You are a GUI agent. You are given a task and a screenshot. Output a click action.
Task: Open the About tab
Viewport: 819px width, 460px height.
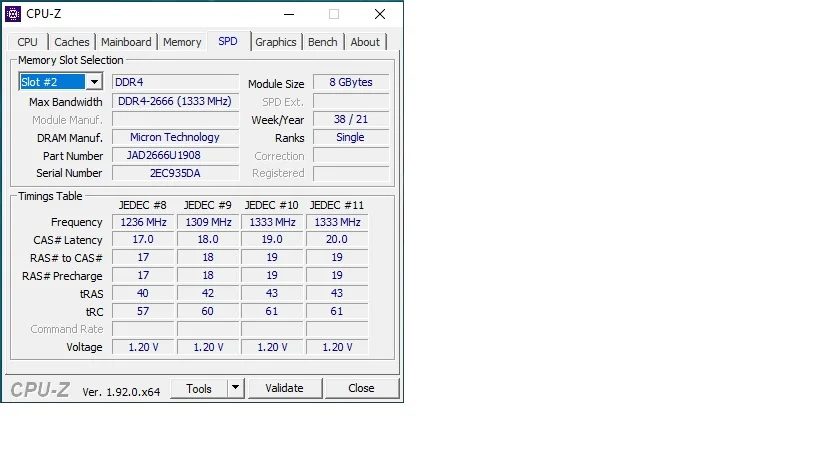(365, 42)
